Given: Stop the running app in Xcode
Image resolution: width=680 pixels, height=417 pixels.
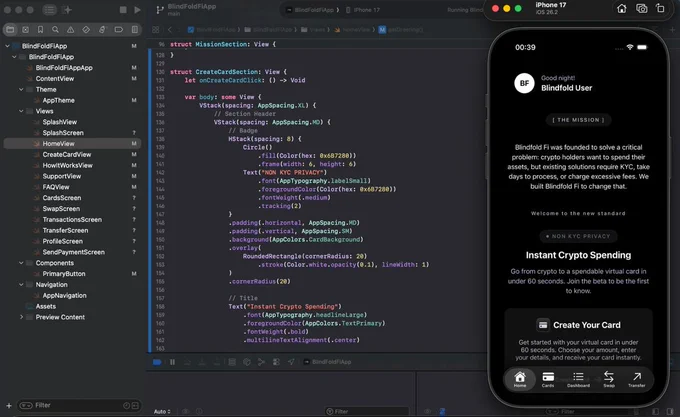Looking at the screenshot, I should click(x=123, y=10).
